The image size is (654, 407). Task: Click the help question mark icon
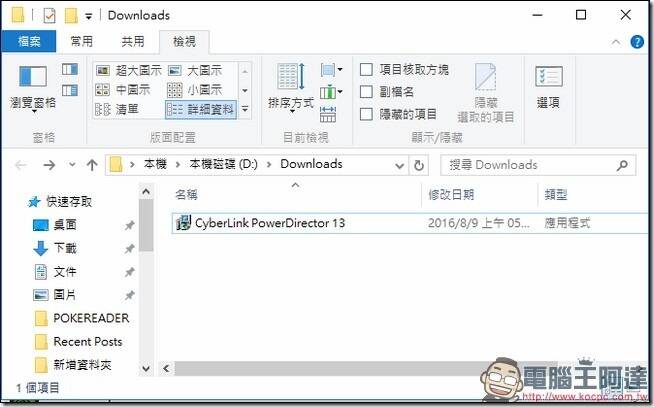(x=637, y=42)
